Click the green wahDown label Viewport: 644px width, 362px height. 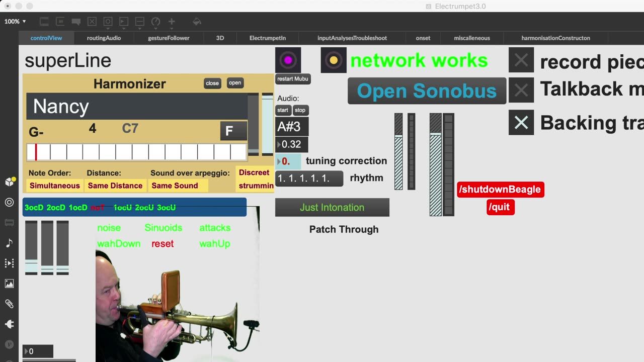pos(119,244)
